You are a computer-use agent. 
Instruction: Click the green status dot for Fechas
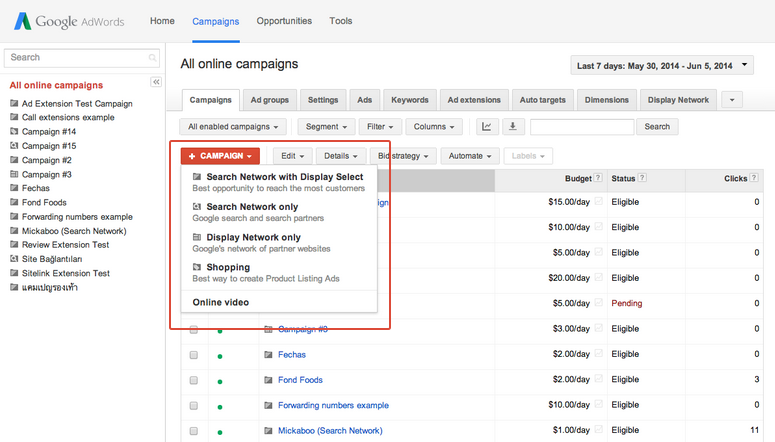(x=220, y=356)
